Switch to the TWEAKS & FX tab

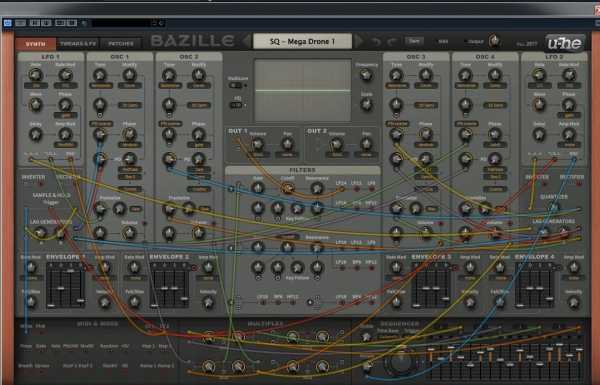(78, 44)
